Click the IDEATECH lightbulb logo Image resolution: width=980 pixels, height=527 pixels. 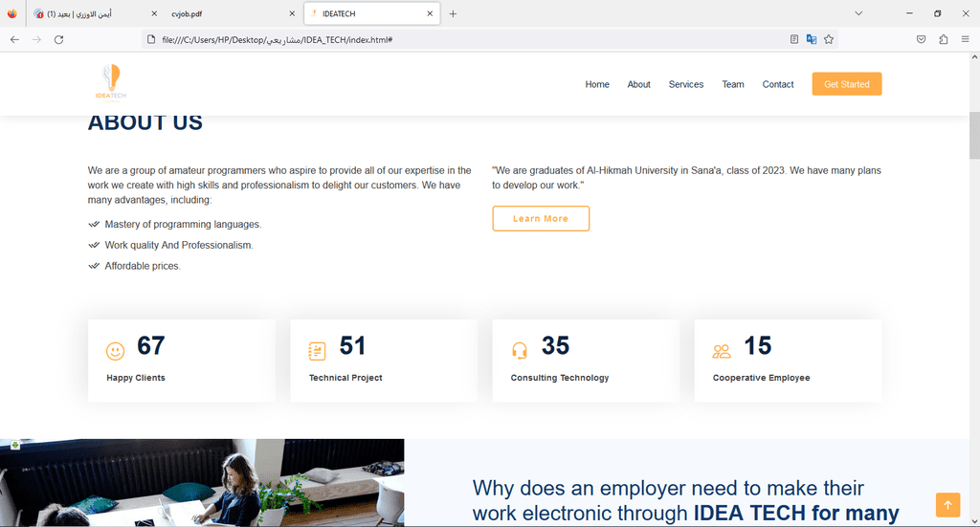pos(111,82)
